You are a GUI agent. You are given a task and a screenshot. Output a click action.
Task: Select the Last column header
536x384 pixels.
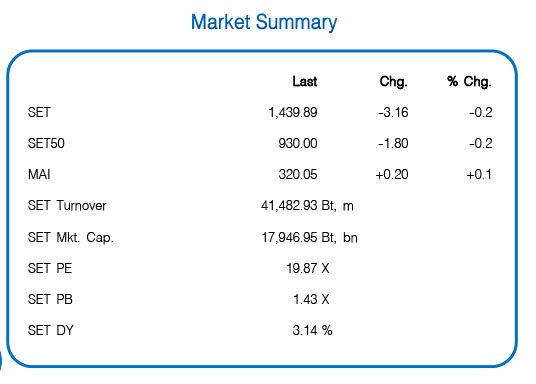coord(305,82)
